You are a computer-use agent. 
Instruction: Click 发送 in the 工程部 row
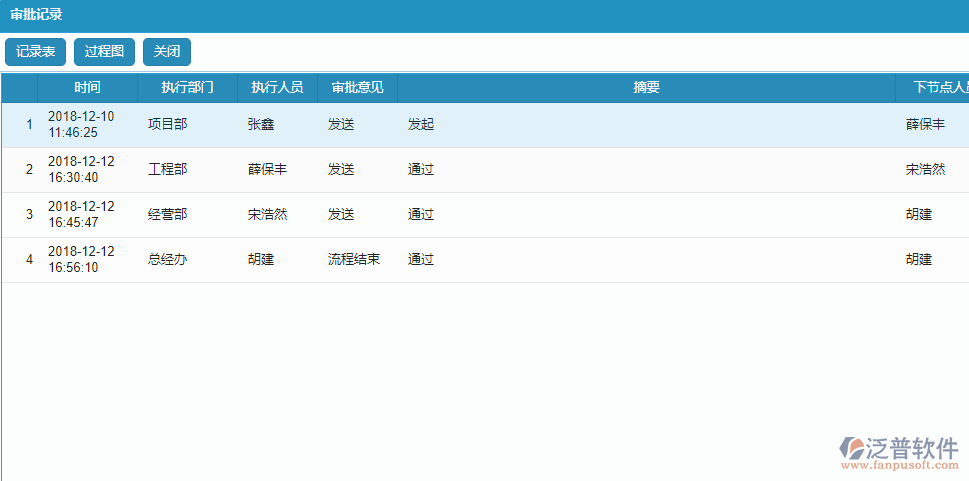(x=341, y=169)
